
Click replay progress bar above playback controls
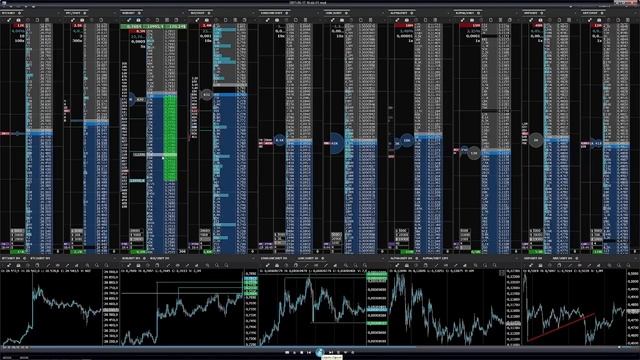[320, 347]
